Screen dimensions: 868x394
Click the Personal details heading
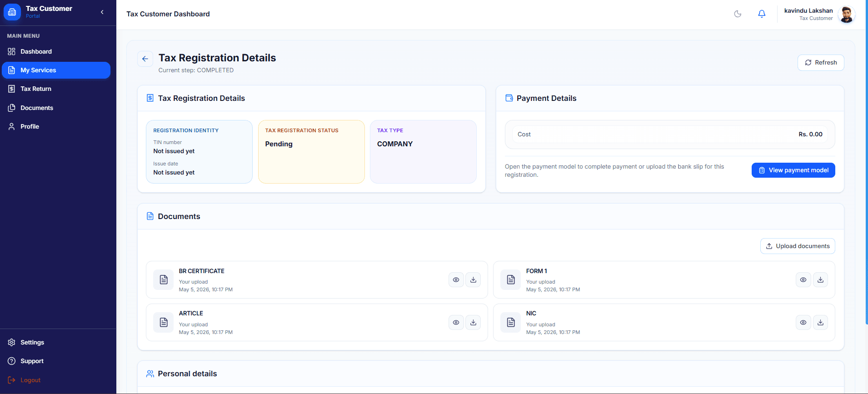[187, 374]
